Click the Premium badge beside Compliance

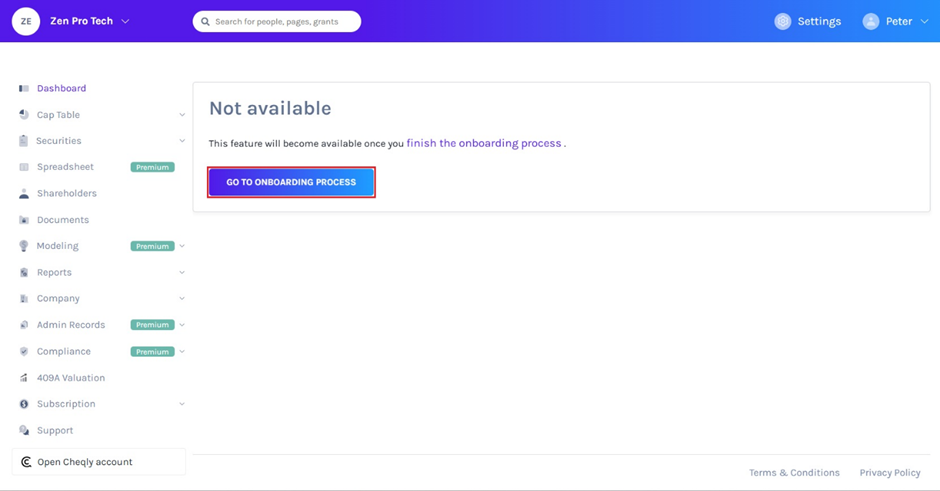(153, 352)
